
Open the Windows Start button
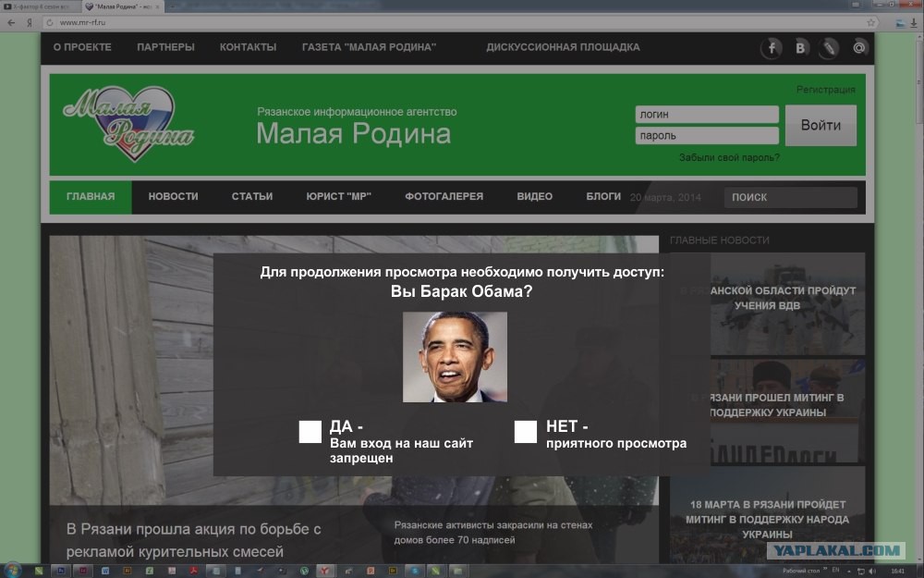12,570
